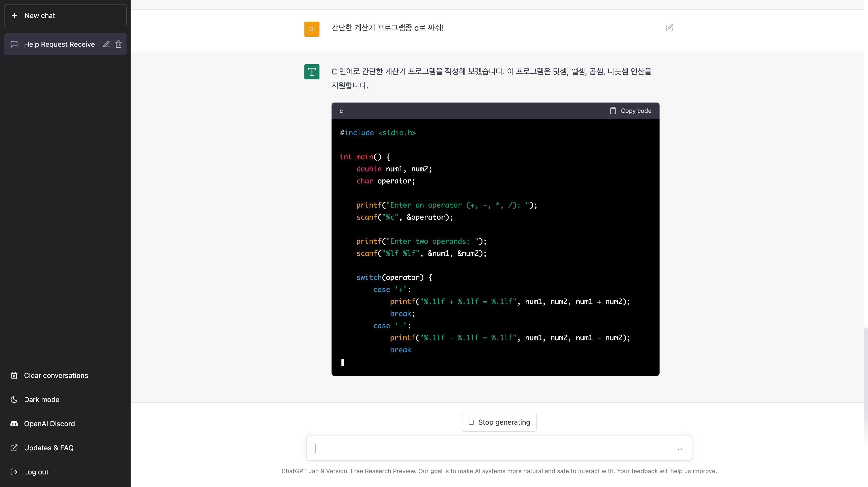Image resolution: width=868 pixels, height=487 pixels.
Task: Copy the C code block
Action: coord(630,111)
